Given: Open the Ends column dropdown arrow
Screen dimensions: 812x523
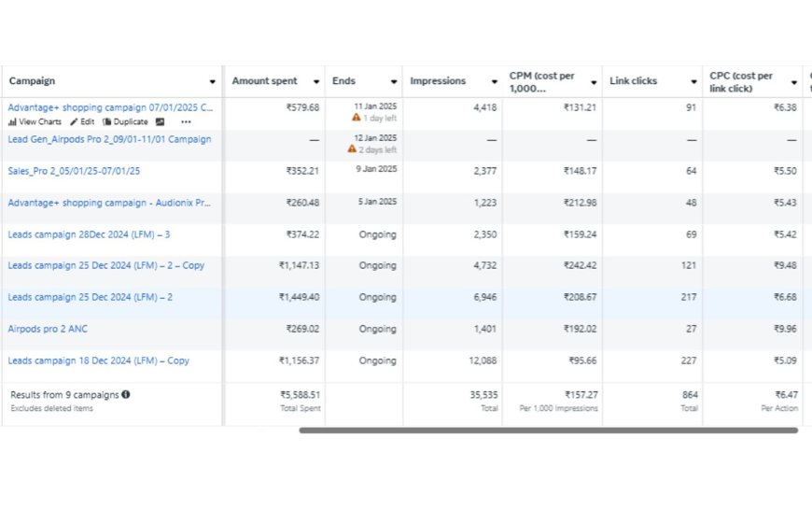Looking at the screenshot, I should coord(393,82).
